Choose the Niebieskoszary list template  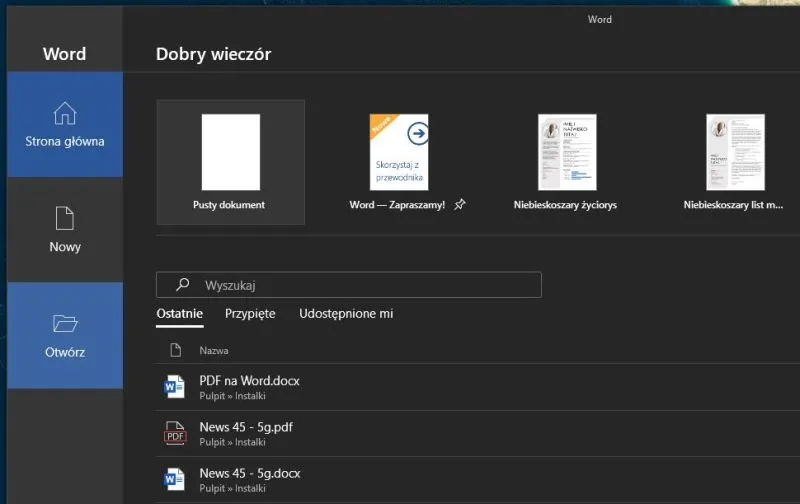pos(735,152)
